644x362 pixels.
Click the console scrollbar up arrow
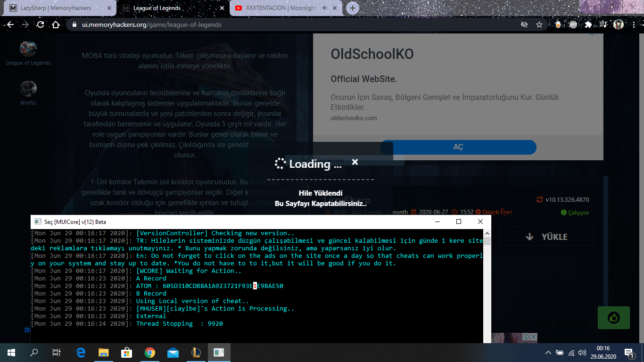click(487, 233)
